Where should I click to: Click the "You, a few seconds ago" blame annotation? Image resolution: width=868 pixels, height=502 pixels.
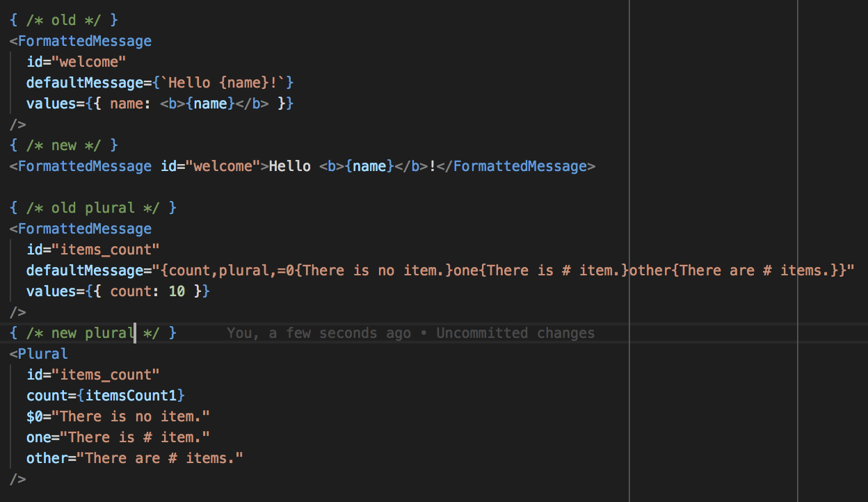[x=319, y=333]
